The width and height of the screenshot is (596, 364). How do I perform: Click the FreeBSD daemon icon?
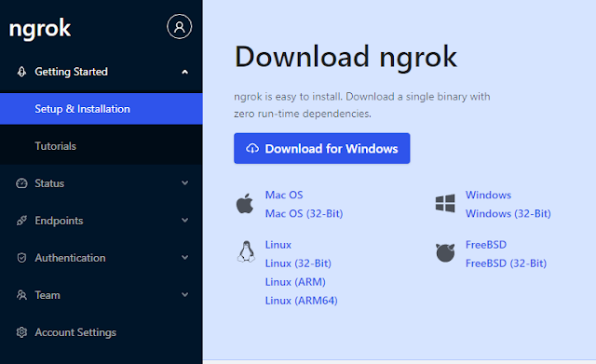point(445,252)
